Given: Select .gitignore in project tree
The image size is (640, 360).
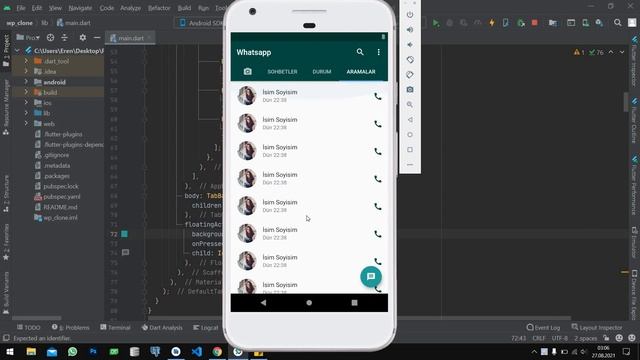Looking at the screenshot, I should point(56,155).
